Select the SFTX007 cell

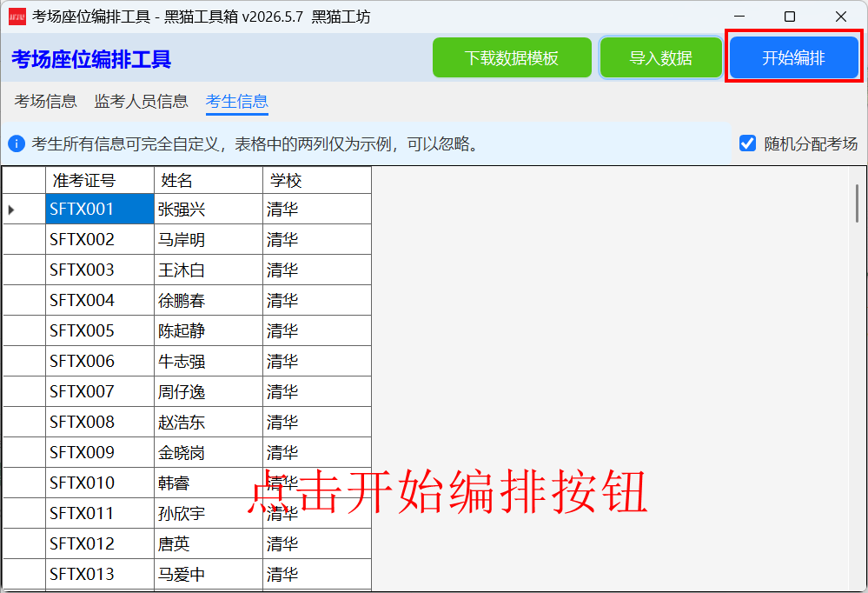[x=100, y=392]
